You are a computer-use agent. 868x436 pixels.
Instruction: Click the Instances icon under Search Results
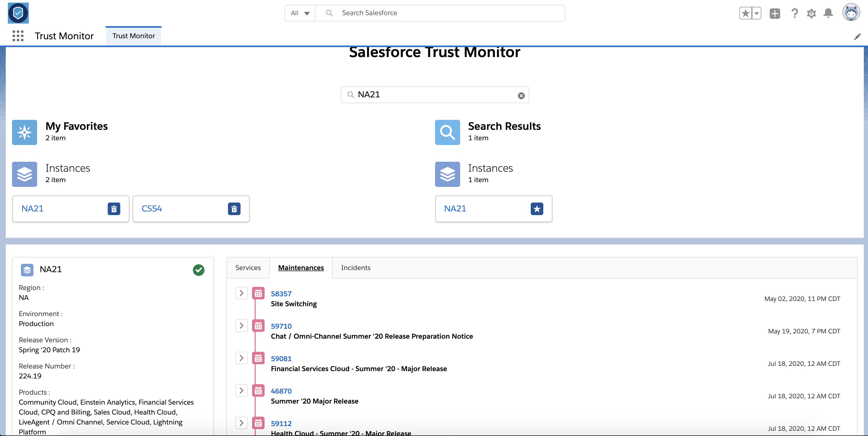(447, 174)
